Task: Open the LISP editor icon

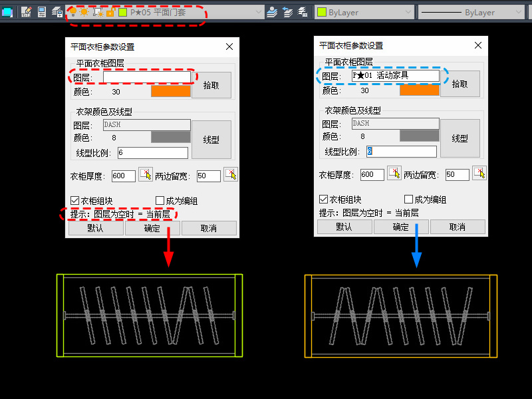Action: pyautogui.click(x=26, y=13)
